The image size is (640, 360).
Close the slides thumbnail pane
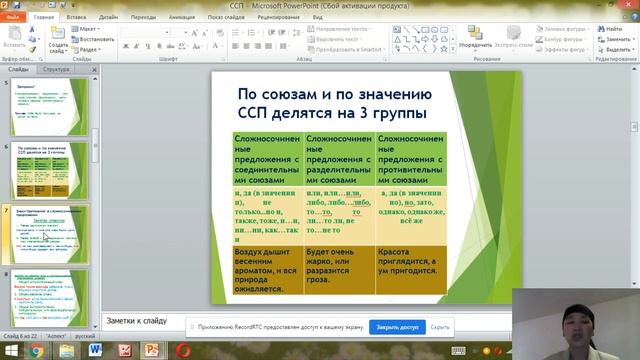(x=94, y=70)
